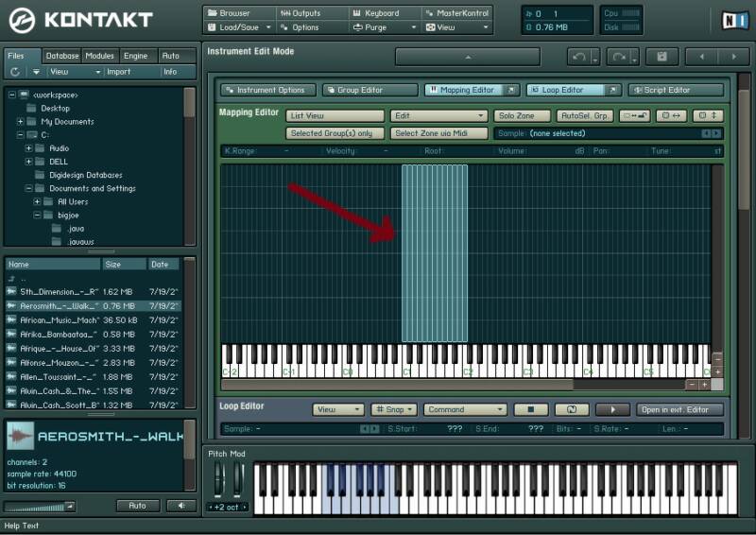756x535 pixels.
Task: Click the Pitch wheel
Action: point(219,478)
